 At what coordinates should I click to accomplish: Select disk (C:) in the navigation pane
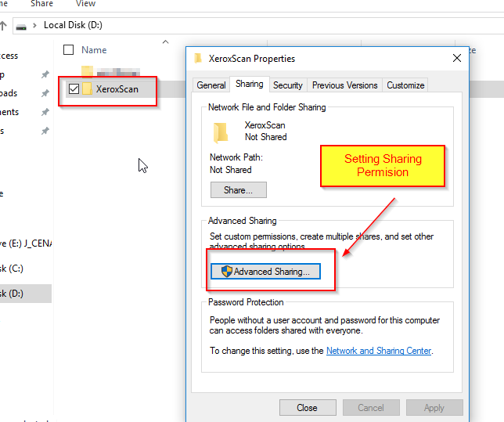12,269
